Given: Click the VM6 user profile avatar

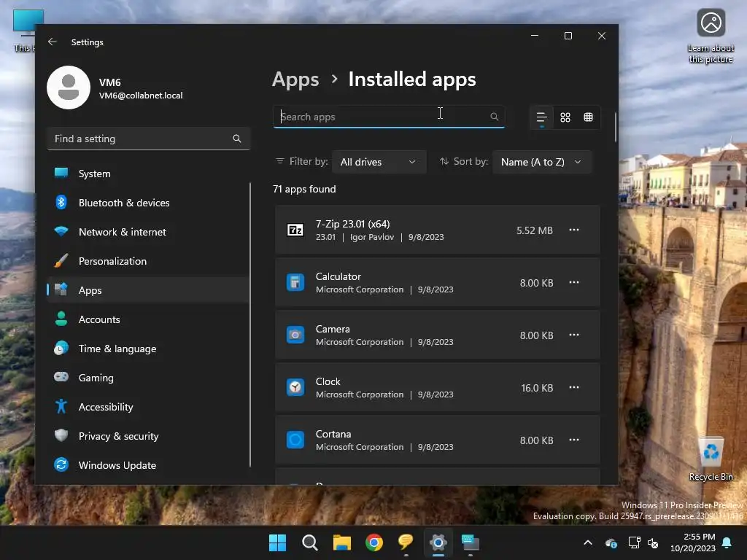Looking at the screenshot, I should [69, 87].
